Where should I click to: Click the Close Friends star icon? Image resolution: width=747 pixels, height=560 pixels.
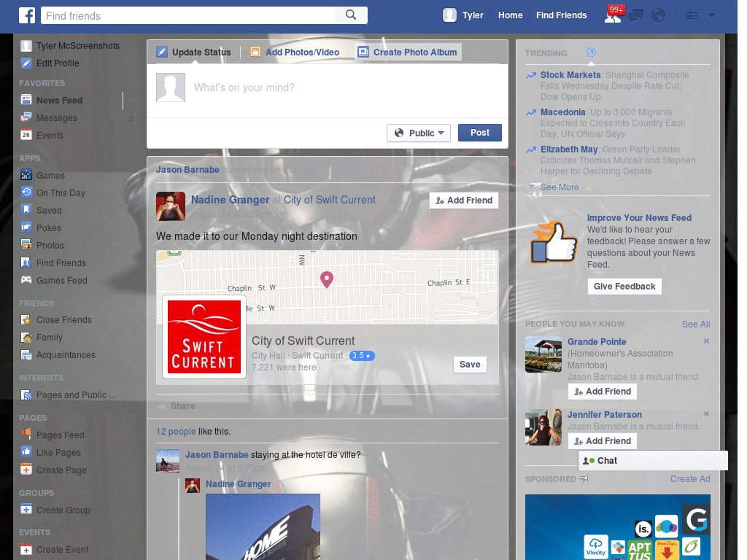pyautogui.click(x=26, y=320)
